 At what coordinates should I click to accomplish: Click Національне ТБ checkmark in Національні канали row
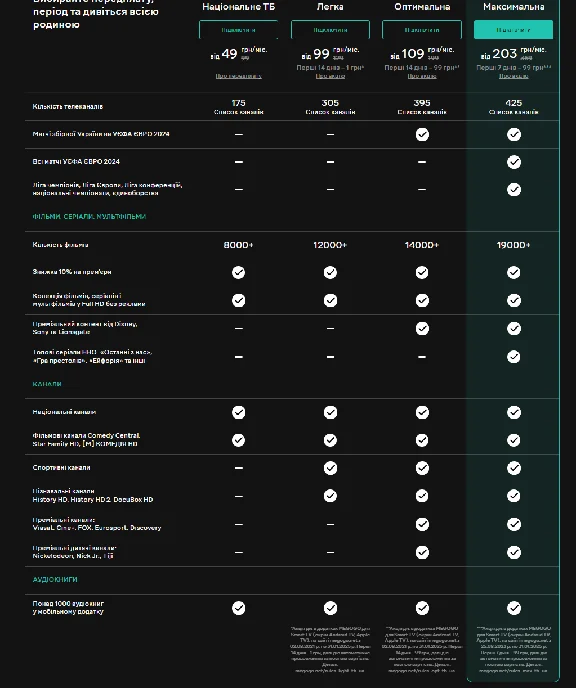pos(238,412)
